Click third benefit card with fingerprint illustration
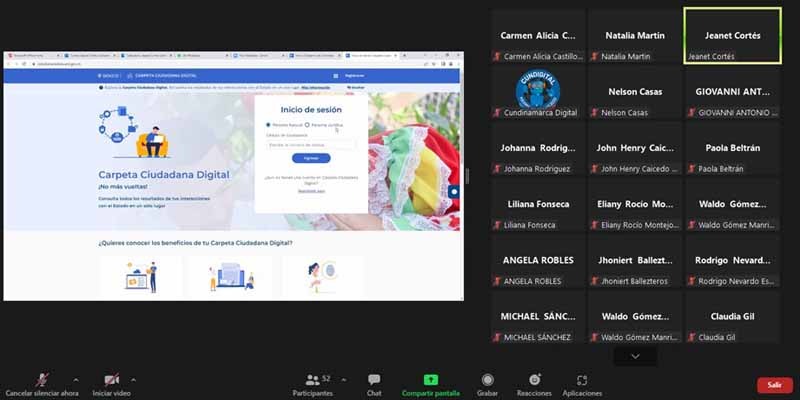Image resolution: width=800 pixels, height=400 pixels. pos(322,277)
